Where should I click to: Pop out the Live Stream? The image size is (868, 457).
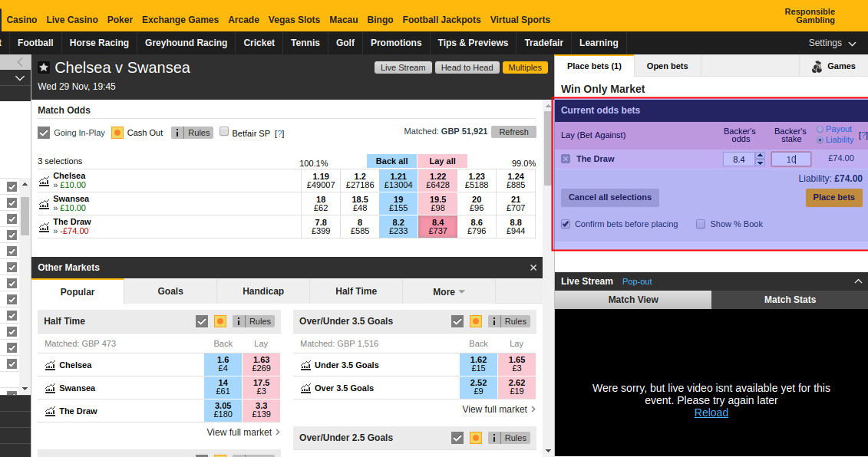637,281
